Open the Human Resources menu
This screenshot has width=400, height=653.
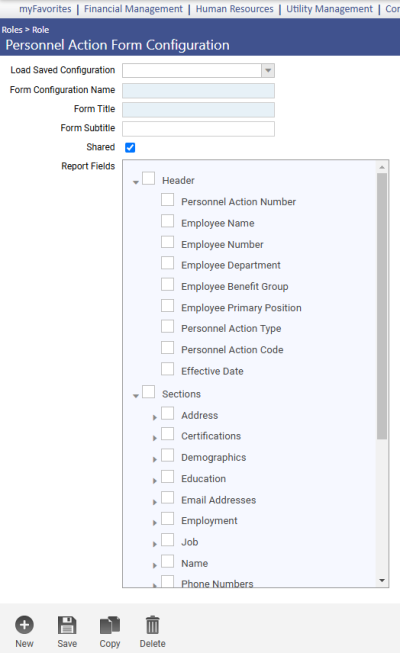(x=235, y=9)
